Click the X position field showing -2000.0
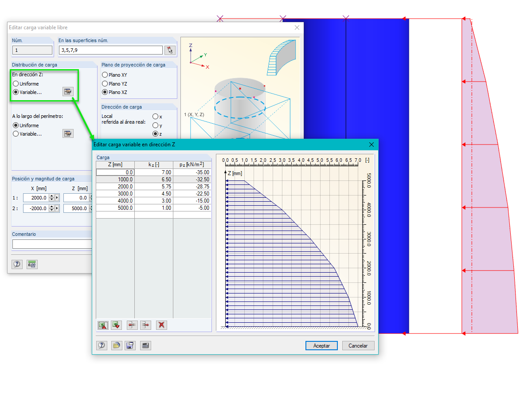532x399 pixels. 36,208
